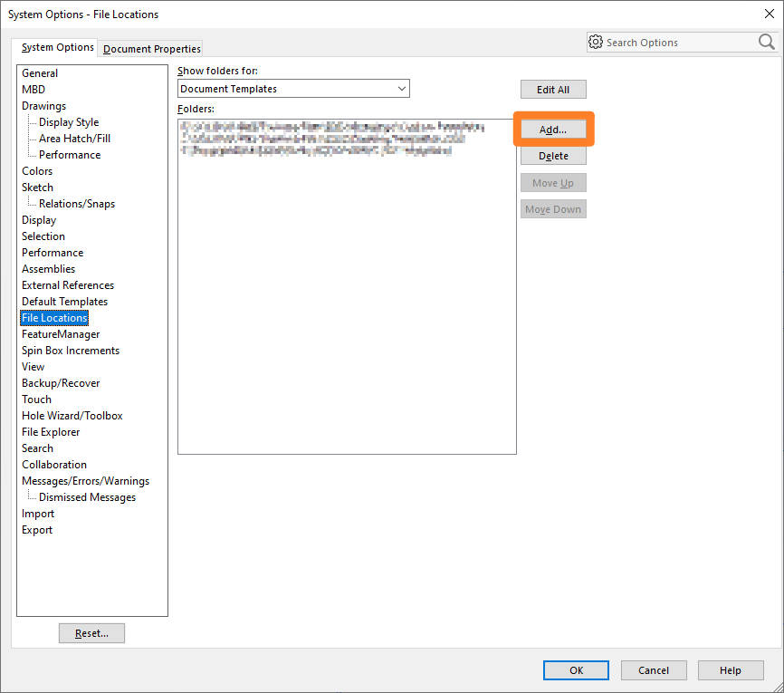Click the magnifying glass search icon
This screenshot has height=693, width=784.
[766, 42]
